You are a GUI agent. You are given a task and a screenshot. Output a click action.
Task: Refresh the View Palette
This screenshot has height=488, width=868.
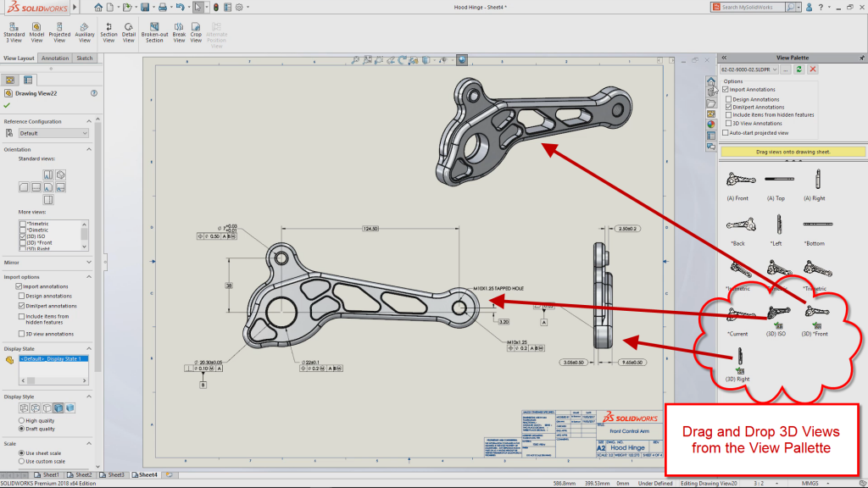point(798,69)
